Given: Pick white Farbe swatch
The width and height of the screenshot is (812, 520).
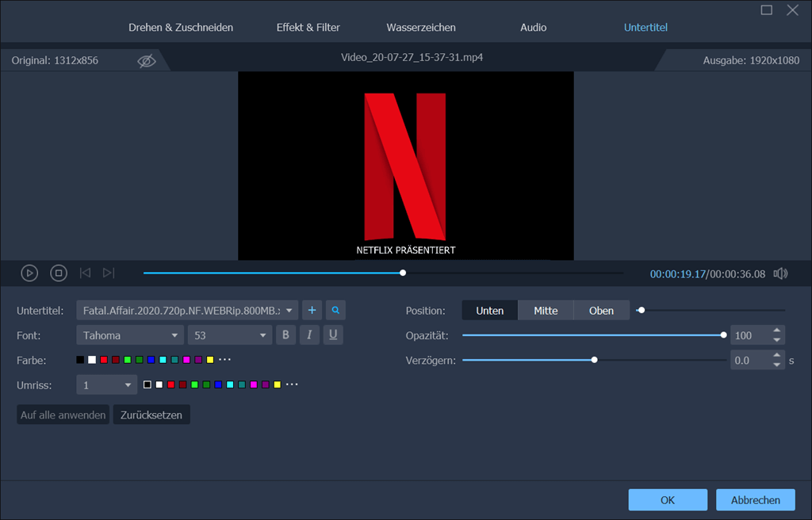Looking at the screenshot, I should tap(92, 360).
